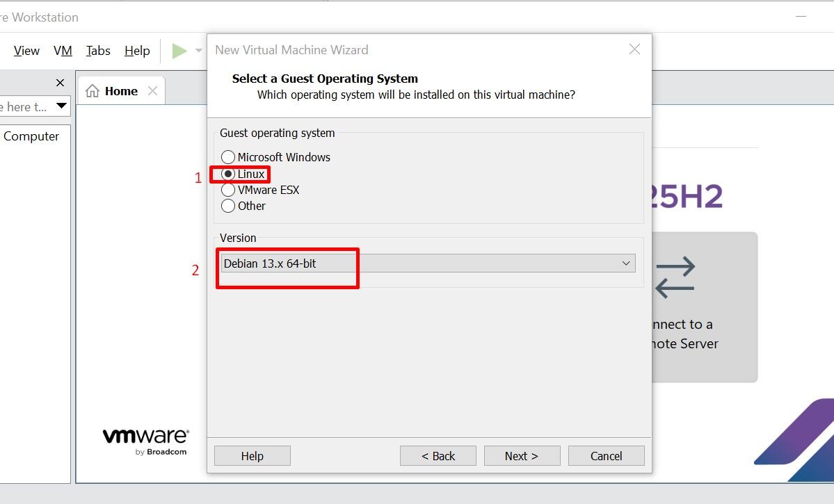Go back with the Back button
This screenshot has height=504, width=834.
[438, 456]
